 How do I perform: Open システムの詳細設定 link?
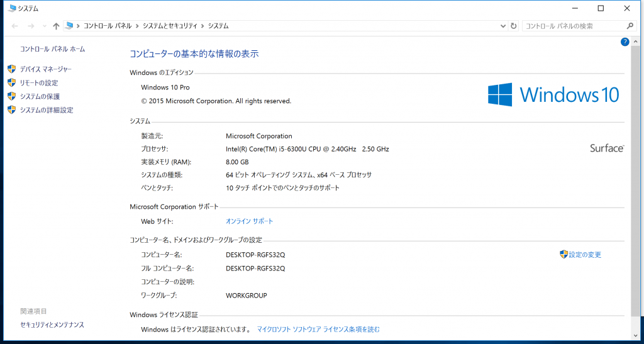47,110
